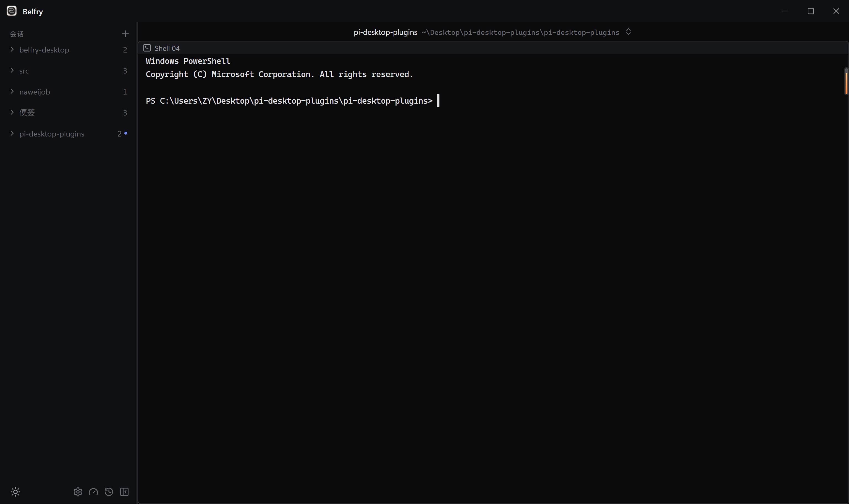Expand the naweijob session group
849x504 pixels.
point(12,91)
